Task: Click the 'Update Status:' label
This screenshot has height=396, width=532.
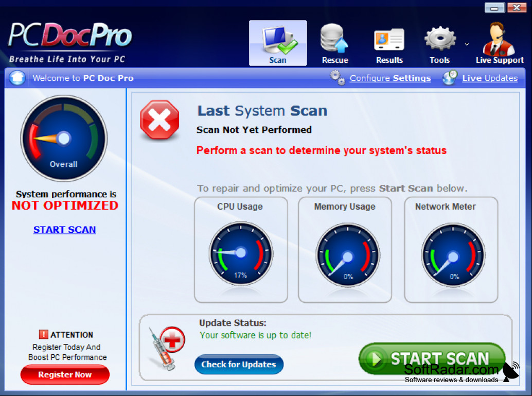Action: point(233,323)
